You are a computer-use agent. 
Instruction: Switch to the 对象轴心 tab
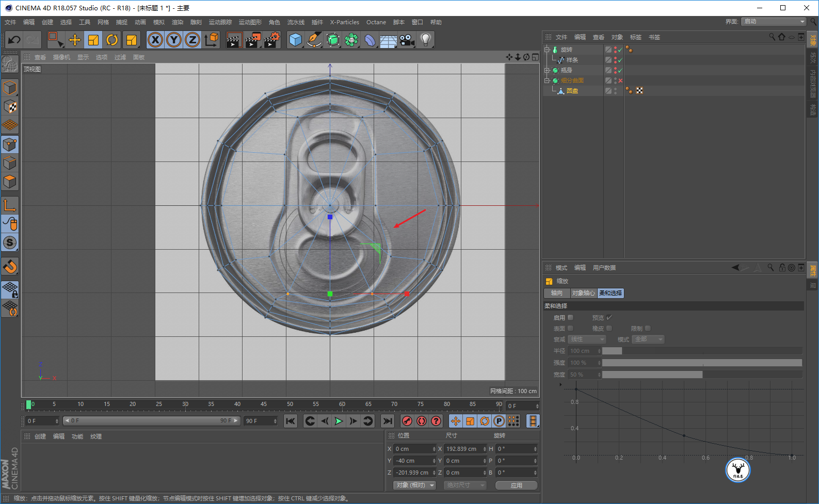coord(583,293)
